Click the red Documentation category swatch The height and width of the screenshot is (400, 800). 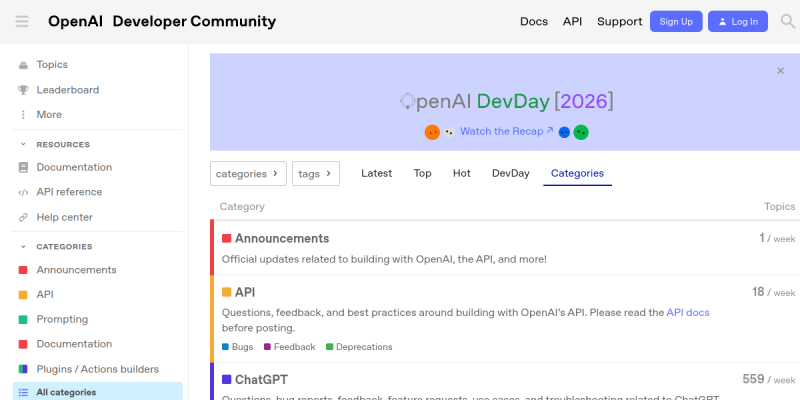point(23,344)
